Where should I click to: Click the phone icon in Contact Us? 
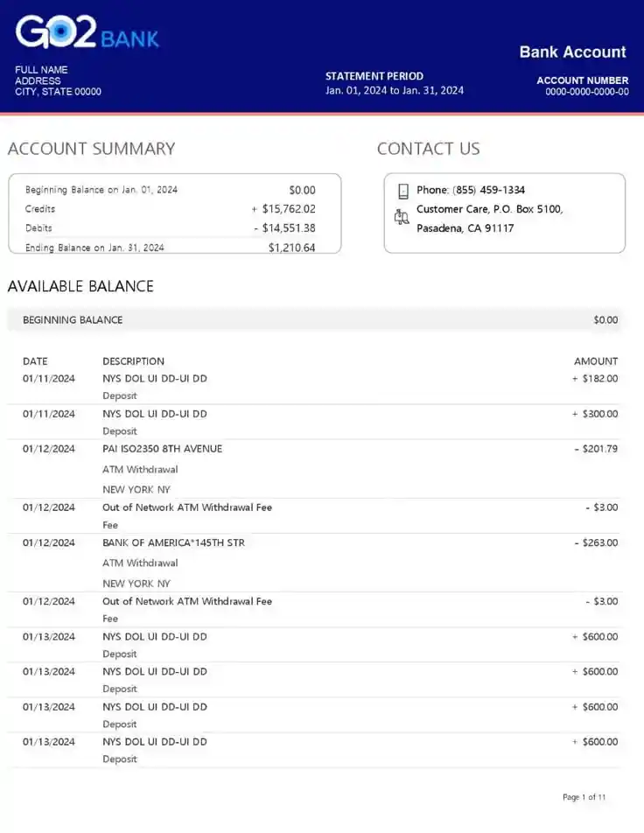[403, 191]
